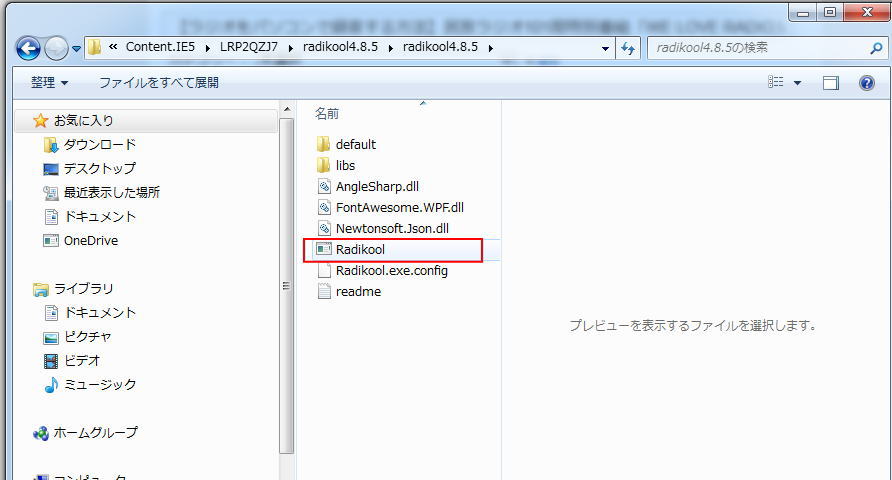Viewport: 892px width, 480px height.
Task: Select AngleSharp.dll file
Action: (377, 187)
